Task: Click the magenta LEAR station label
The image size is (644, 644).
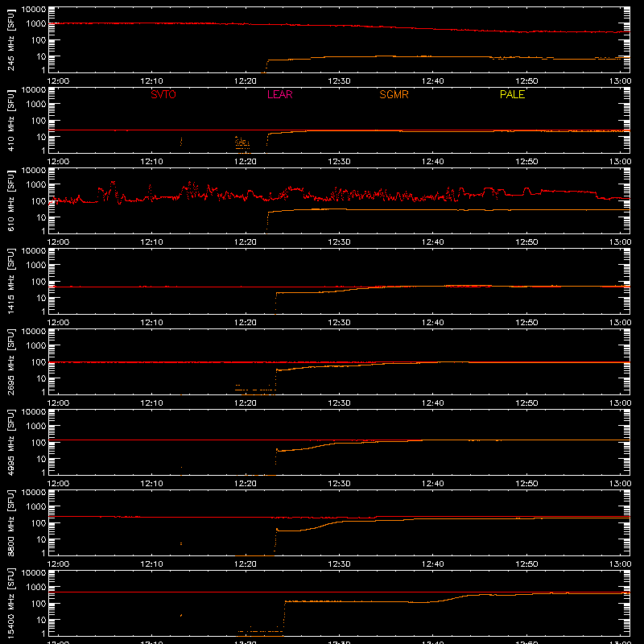Action: [x=279, y=94]
